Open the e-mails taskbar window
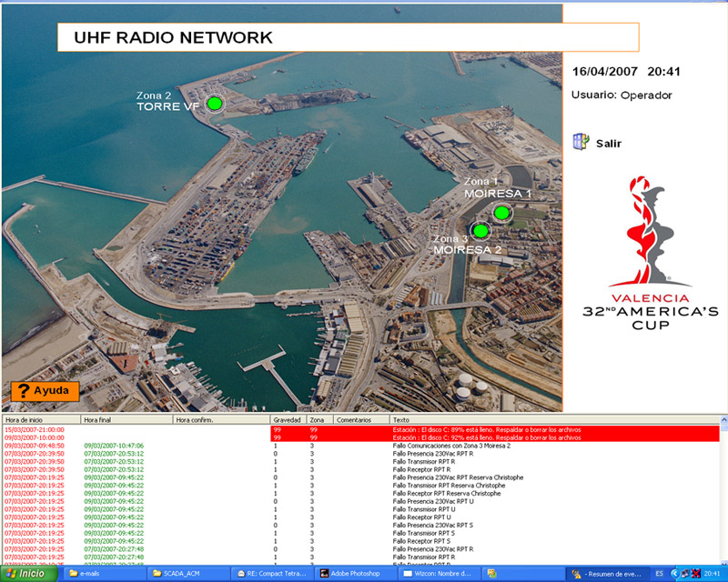This screenshot has height=582, width=728. coord(100,574)
